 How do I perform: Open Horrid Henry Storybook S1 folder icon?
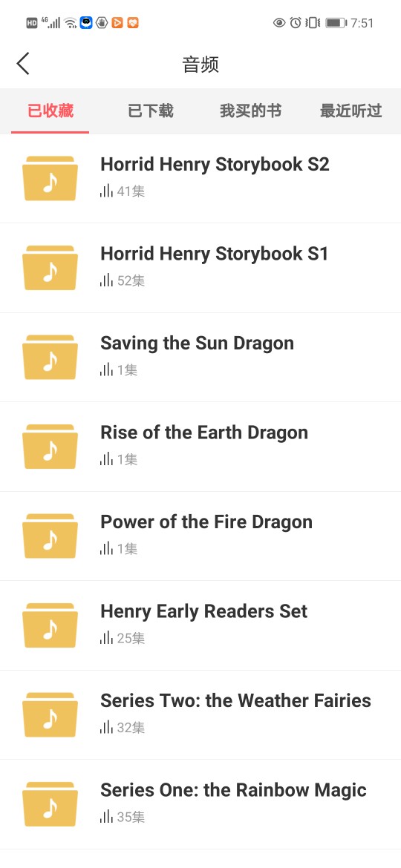click(50, 267)
